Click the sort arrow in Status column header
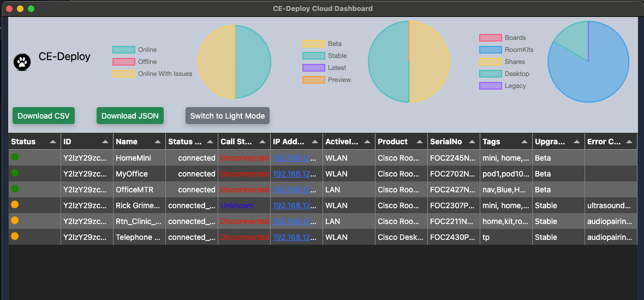 coord(53,142)
